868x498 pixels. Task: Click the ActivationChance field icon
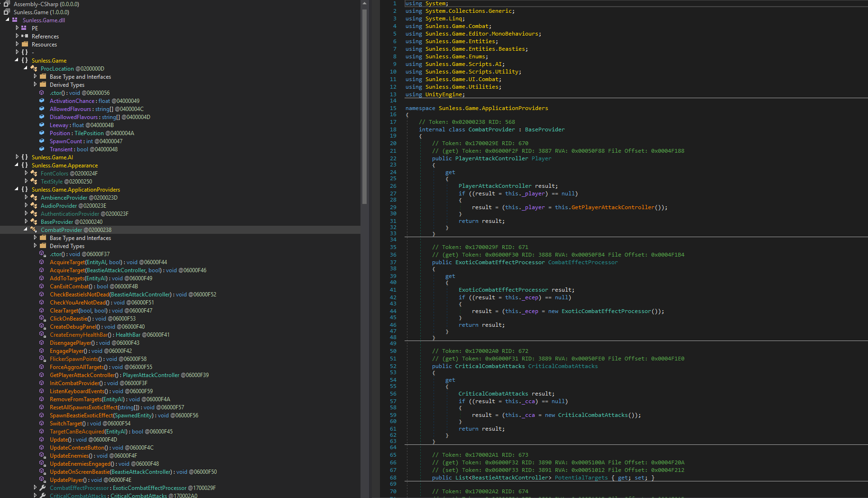42,101
